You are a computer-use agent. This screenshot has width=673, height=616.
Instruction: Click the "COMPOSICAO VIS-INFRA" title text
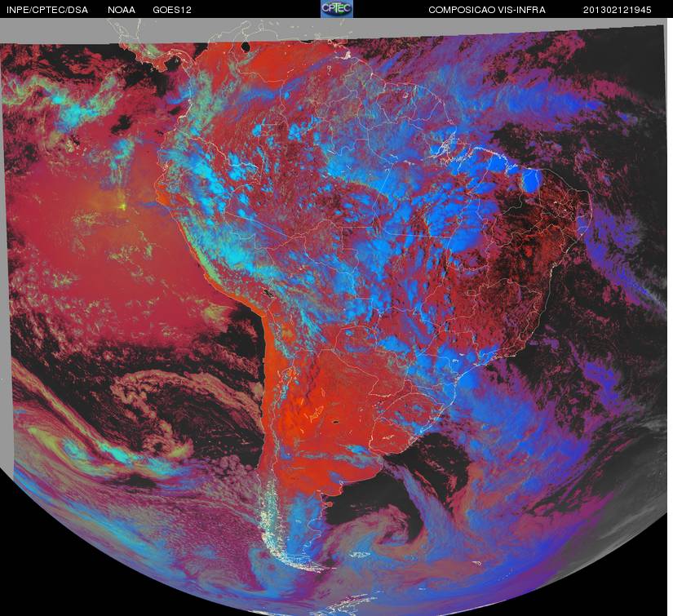tap(487, 10)
